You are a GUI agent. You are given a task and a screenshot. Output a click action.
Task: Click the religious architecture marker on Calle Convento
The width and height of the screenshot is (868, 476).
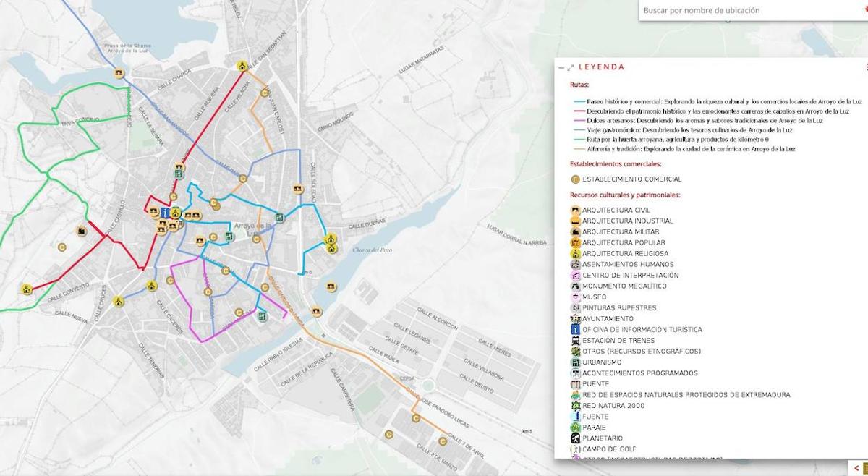[27, 289]
